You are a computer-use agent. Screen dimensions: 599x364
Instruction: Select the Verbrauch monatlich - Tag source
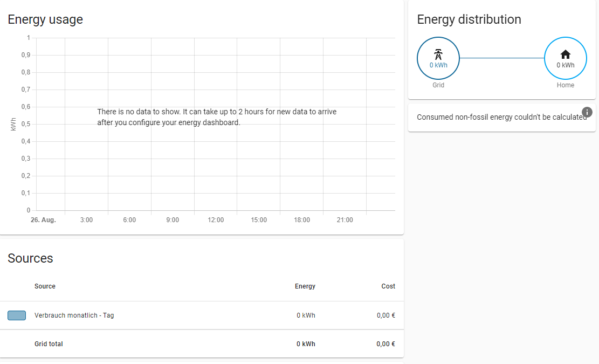[74, 315]
